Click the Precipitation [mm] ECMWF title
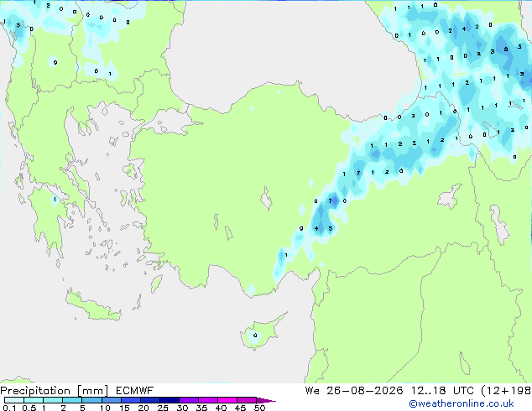This screenshot has height=411, width=532. click(x=76, y=391)
